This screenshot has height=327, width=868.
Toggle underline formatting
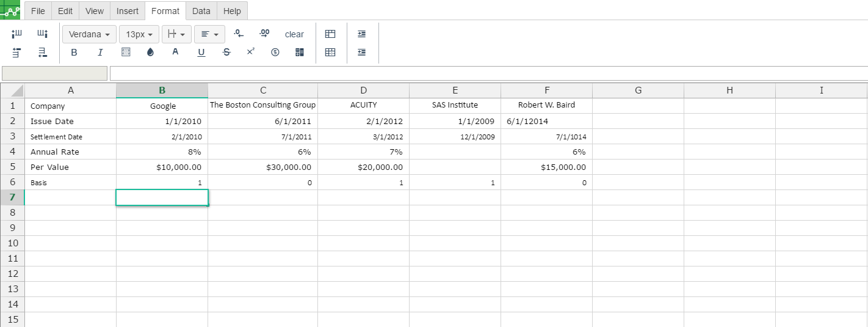(201, 53)
